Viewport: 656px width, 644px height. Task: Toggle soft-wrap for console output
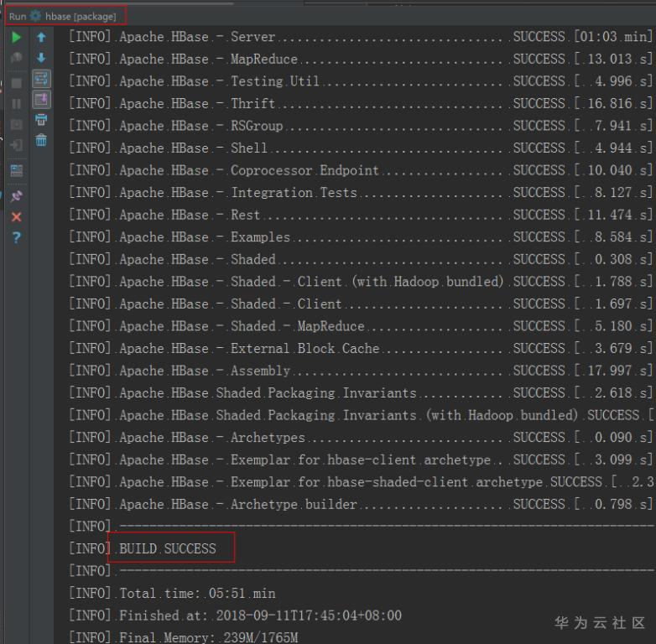tap(41, 79)
